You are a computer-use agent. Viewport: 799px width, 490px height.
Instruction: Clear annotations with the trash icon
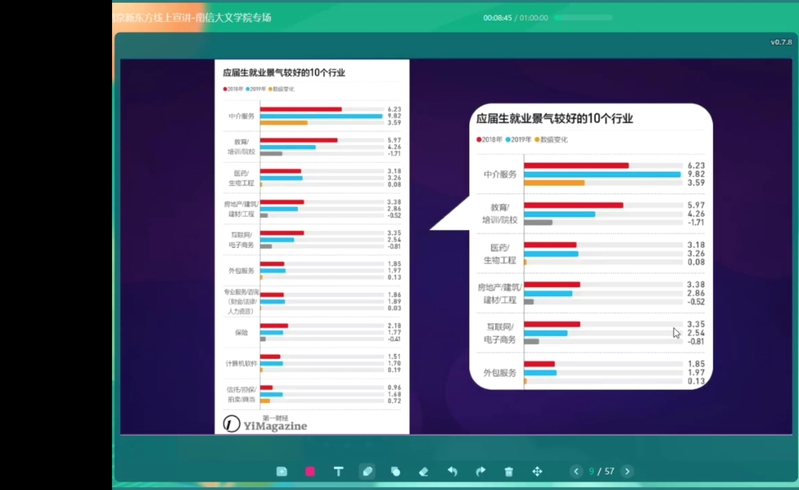(x=508, y=471)
